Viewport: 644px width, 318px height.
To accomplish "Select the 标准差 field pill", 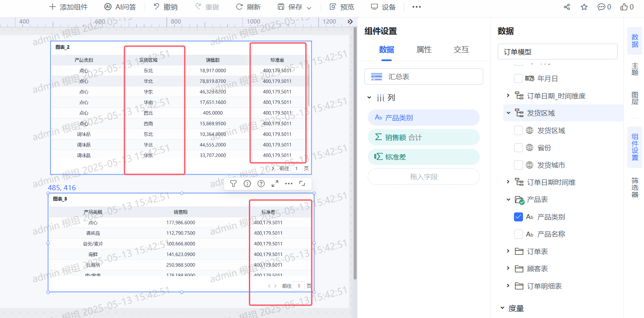I will (423, 157).
